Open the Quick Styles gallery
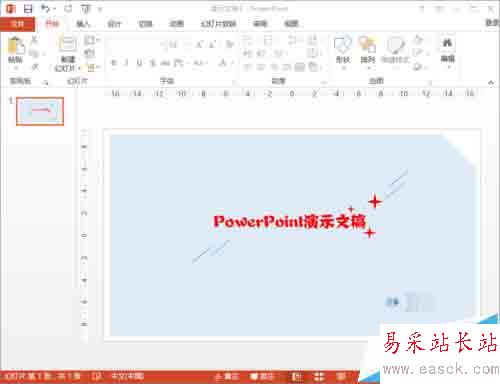 395,52
